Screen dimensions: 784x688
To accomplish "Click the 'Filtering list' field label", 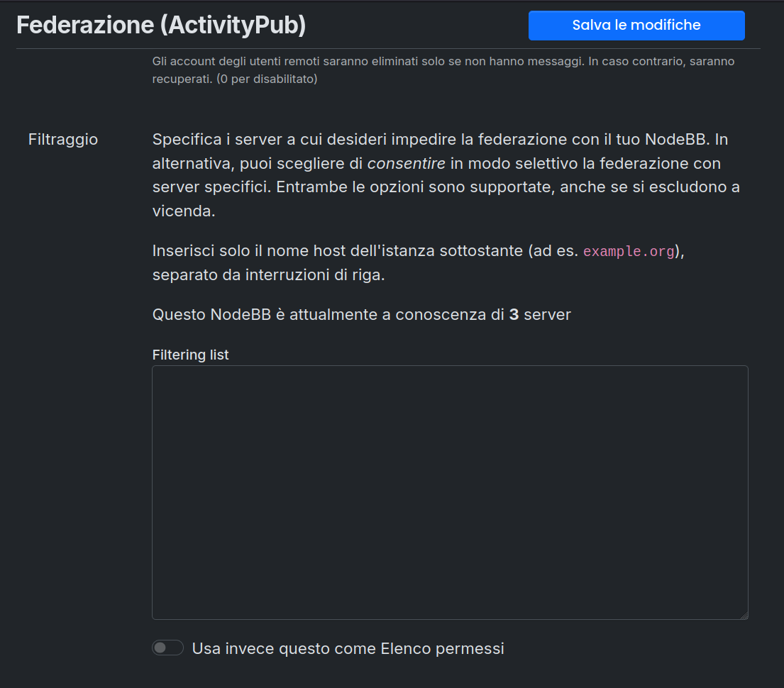I will (x=190, y=355).
